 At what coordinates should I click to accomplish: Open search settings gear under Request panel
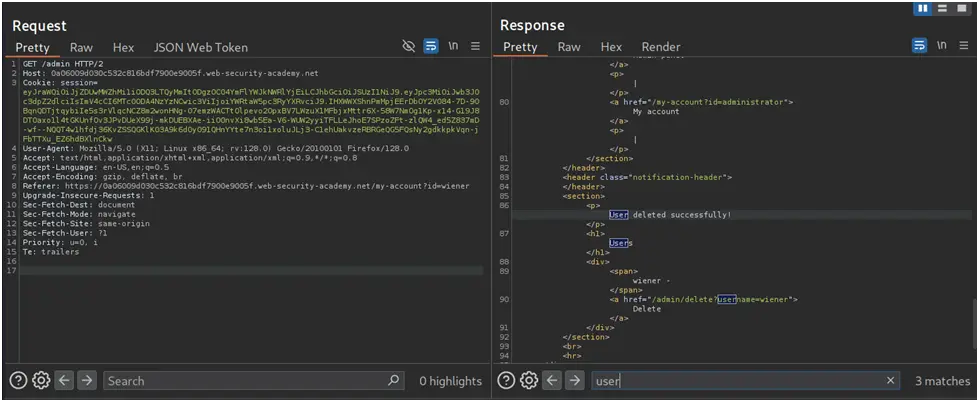pyautogui.click(x=41, y=380)
